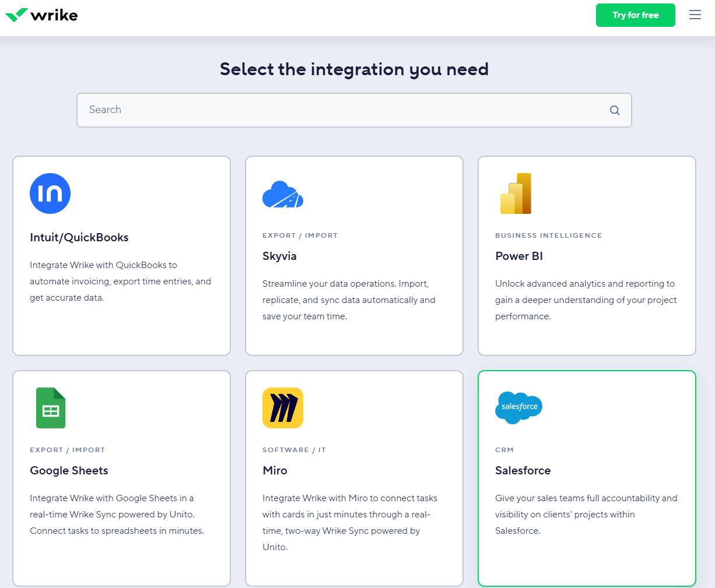This screenshot has height=588, width=715.
Task: Open the Power BI integration title
Action: [519, 256]
